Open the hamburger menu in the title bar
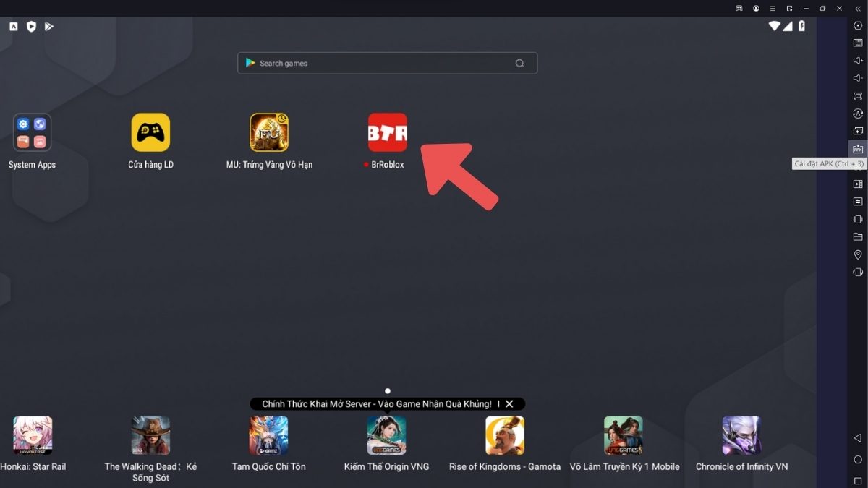This screenshot has width=868, height=488. pos(772,8)
